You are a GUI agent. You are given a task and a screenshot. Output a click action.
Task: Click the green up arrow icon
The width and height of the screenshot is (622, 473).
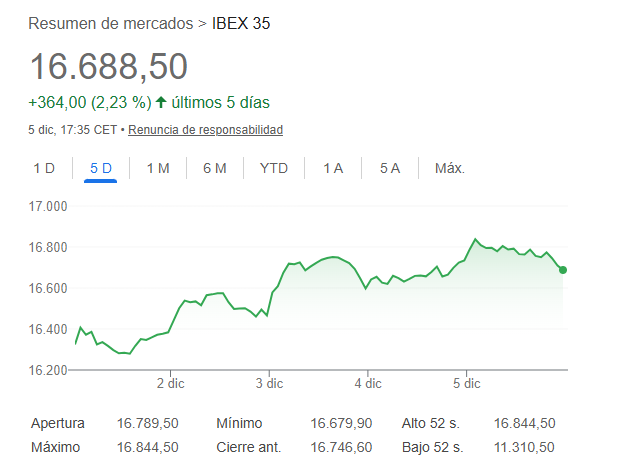pyautogui.click(x=161, y=102)
